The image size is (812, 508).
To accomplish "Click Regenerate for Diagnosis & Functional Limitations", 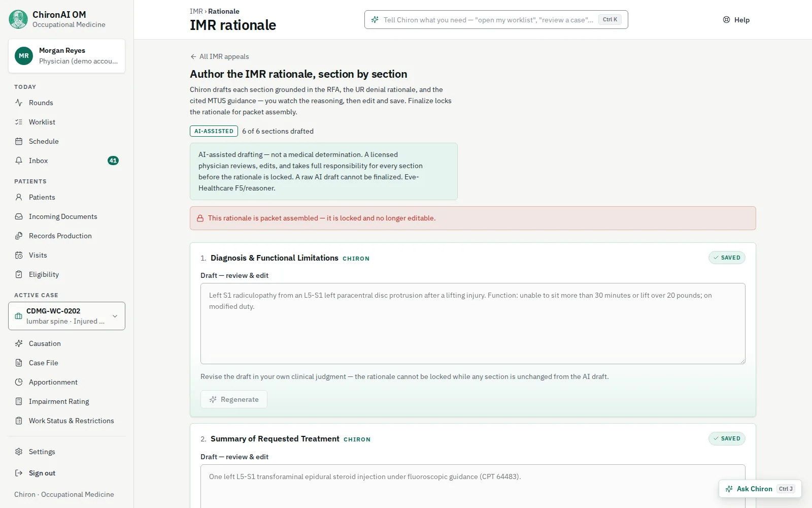I will tap(234, 399).
